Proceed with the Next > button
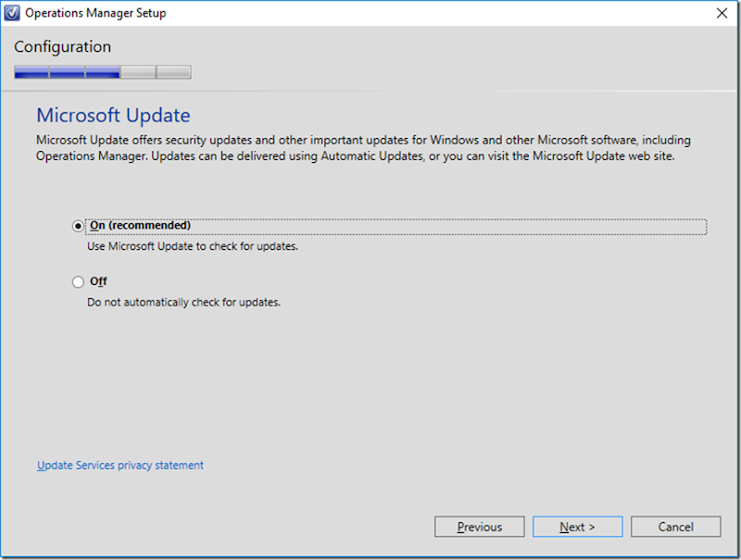Viewport: 741px width, 560px height. click(577, 527)
